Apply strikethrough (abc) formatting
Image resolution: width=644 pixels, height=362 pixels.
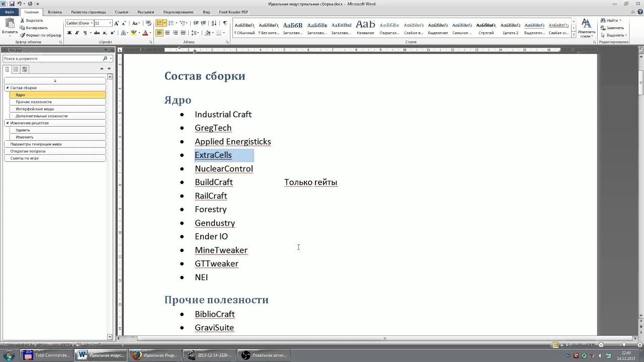point(97,33)
